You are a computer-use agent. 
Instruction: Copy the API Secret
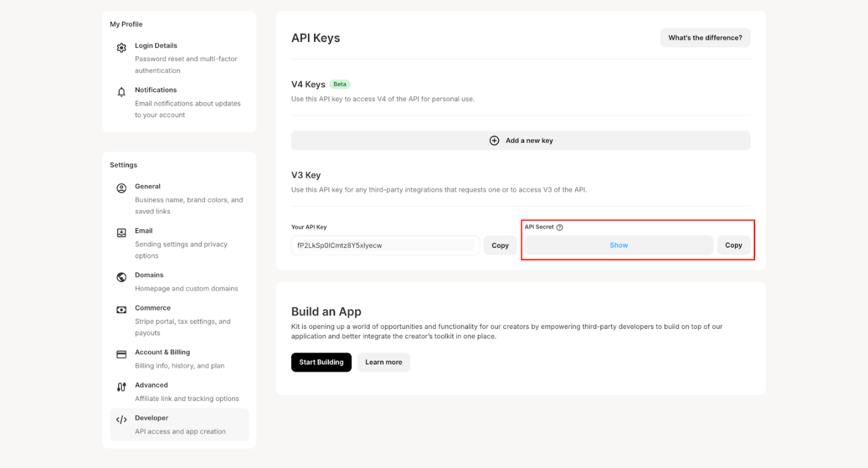(733, 245)
